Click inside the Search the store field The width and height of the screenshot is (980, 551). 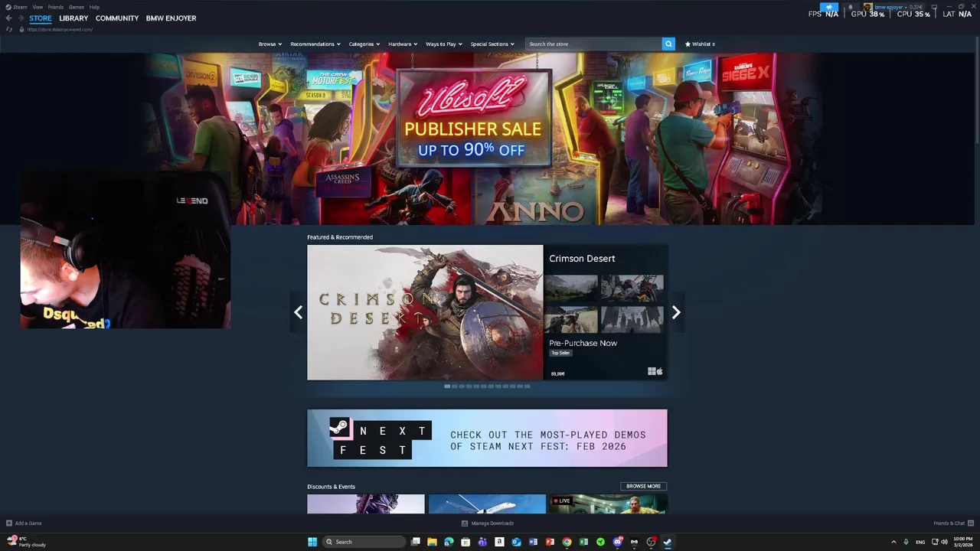593,44
